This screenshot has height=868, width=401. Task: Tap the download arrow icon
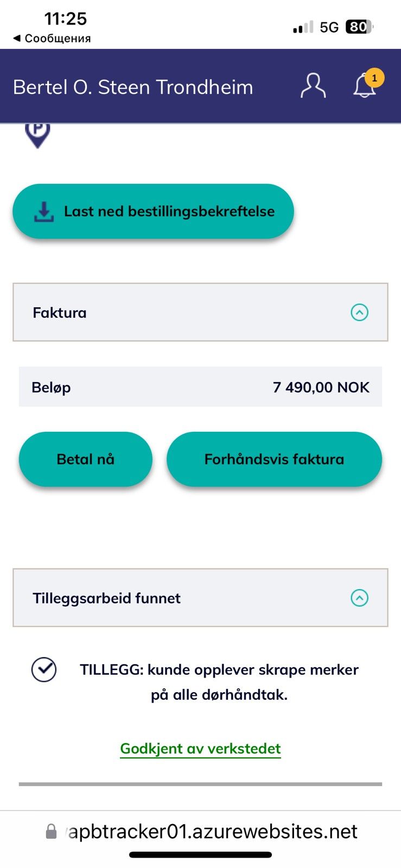click(x=44, y=212)
